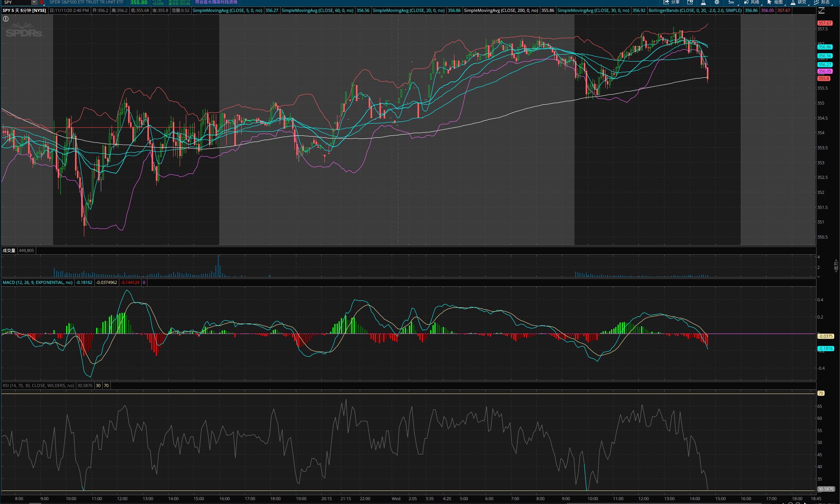
Task: Click 356.05 magenta price bubble
Action: coord(825,71)
